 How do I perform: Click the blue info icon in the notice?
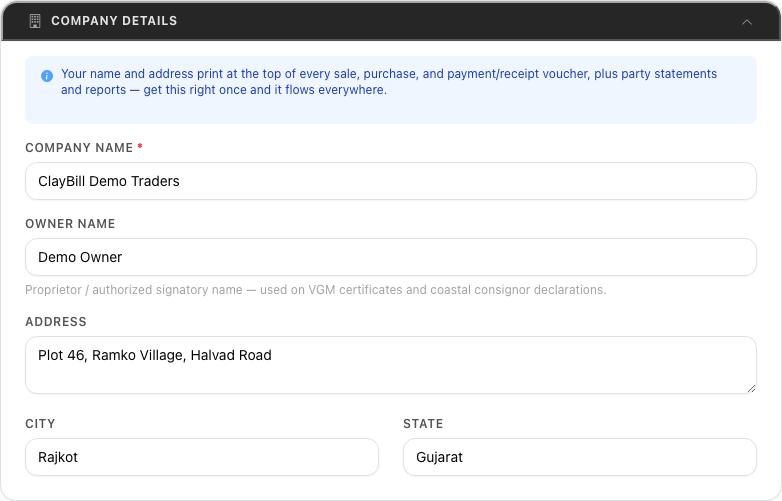[x=47, y=76]
